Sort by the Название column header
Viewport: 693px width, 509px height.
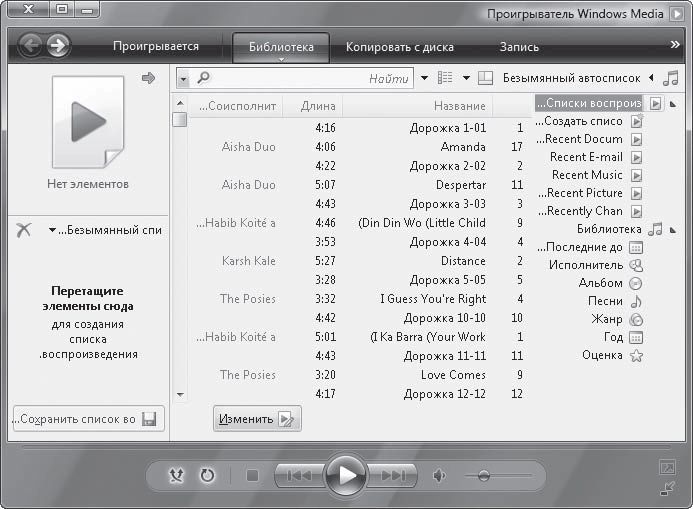418,106
